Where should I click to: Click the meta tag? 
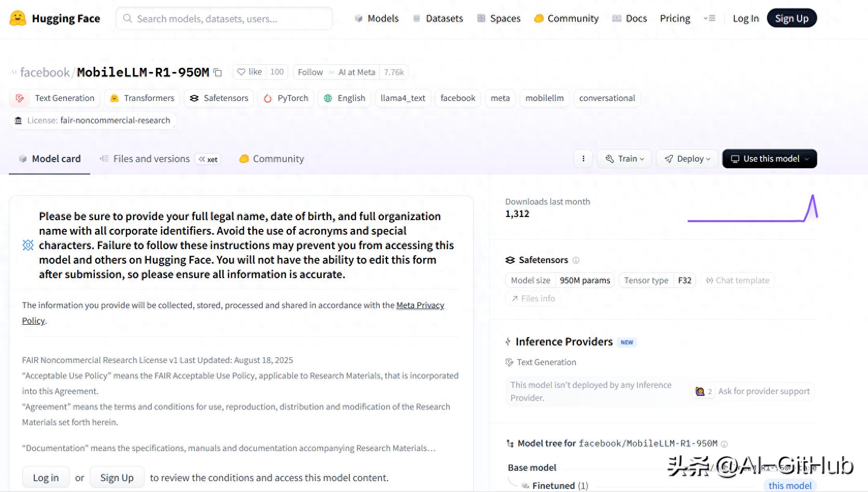click(x=500, y=98)
